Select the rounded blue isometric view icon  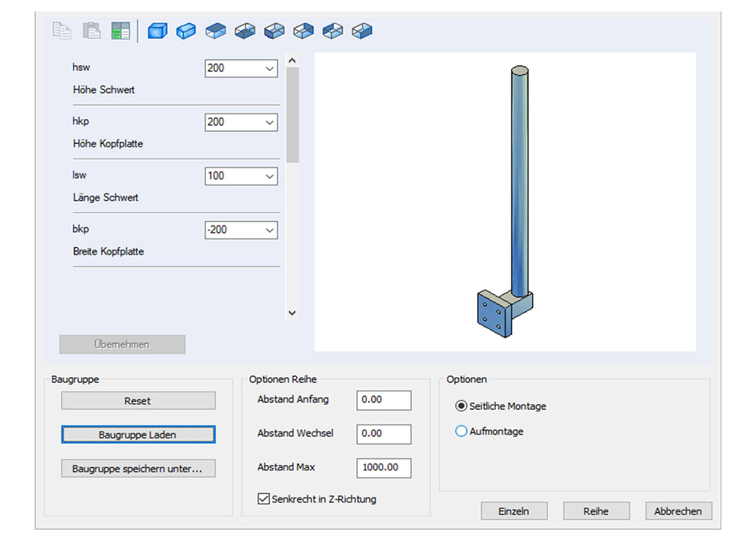coord(186,30)
